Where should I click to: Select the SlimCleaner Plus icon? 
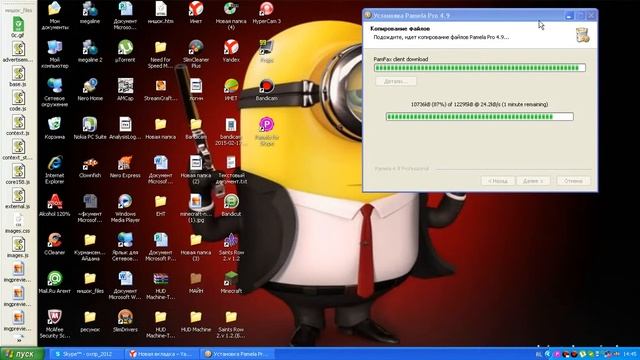pos(196,53)
